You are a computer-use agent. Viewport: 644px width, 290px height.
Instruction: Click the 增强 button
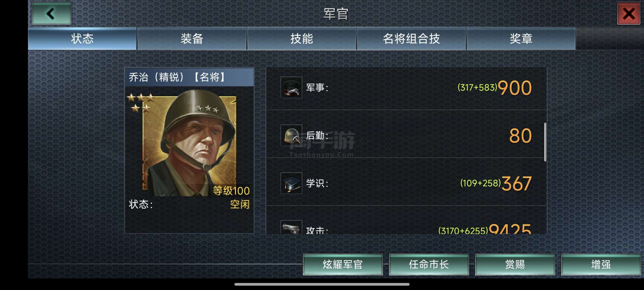click(x=601, y=265)
